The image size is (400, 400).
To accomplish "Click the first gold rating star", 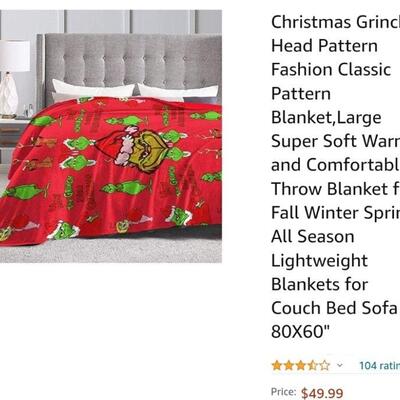I will click(x=277, y=365).
